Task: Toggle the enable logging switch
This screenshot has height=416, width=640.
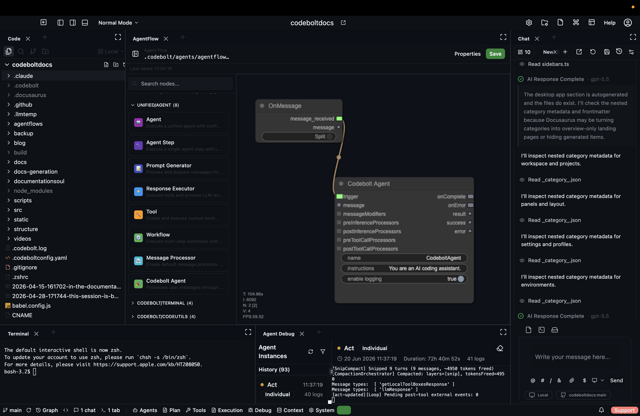Action: (x=460, y=279)
